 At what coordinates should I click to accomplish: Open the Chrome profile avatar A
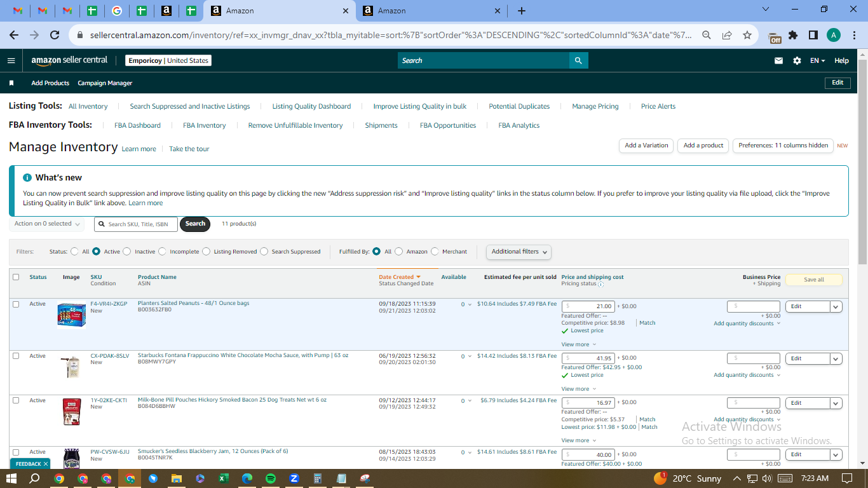[x=834, y=35]
